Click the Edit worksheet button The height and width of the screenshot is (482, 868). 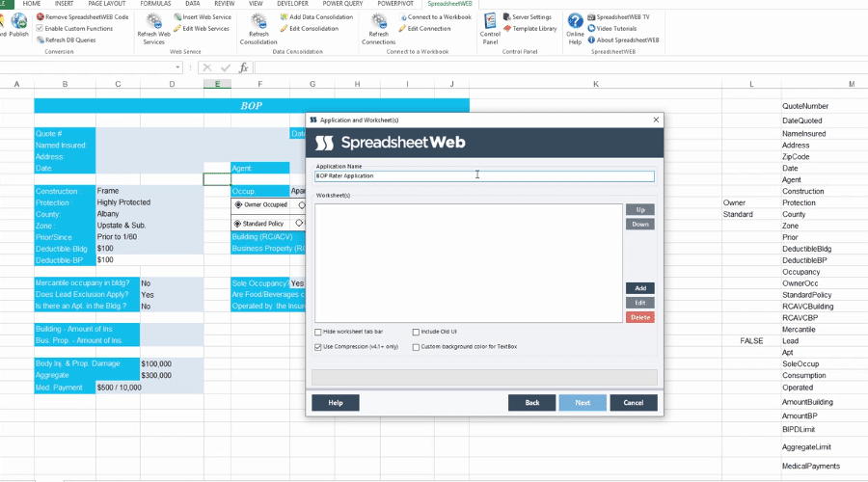[640, 303]
